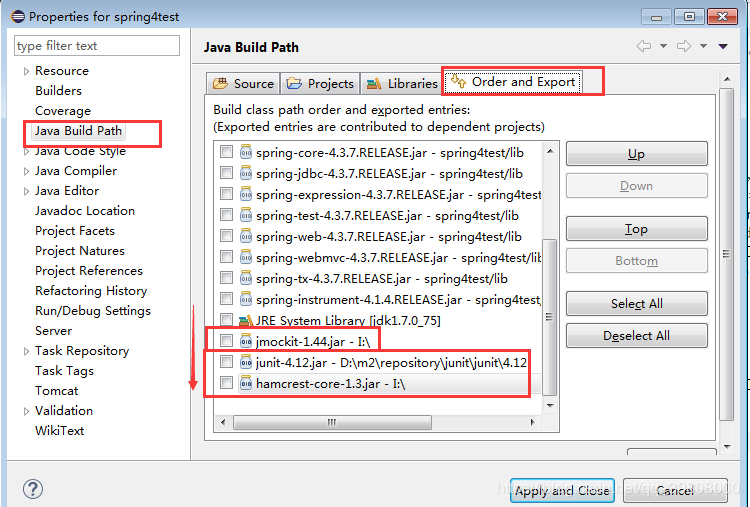Check the spring-instrument-4.1.4 export checkbox

tap(226, 299)
